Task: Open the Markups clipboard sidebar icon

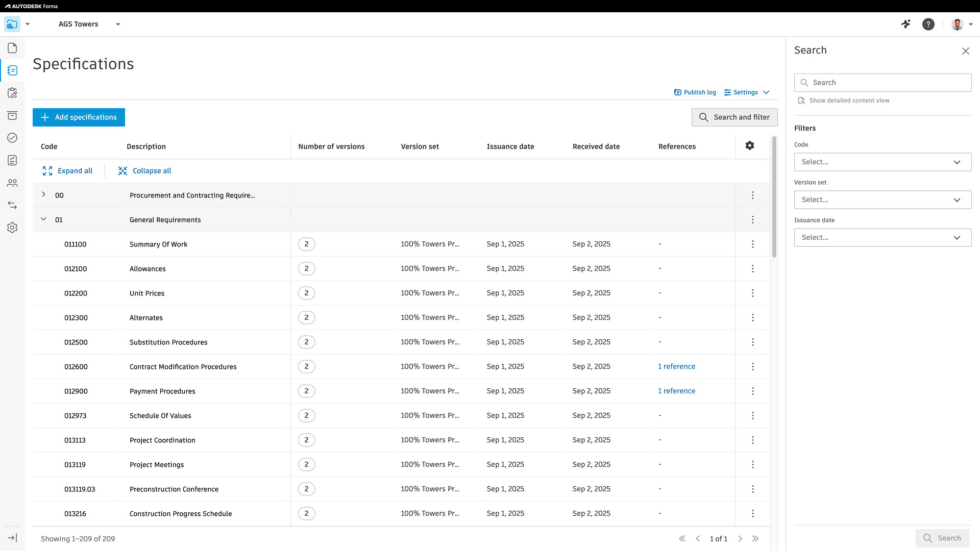Action: pos(12,93)
